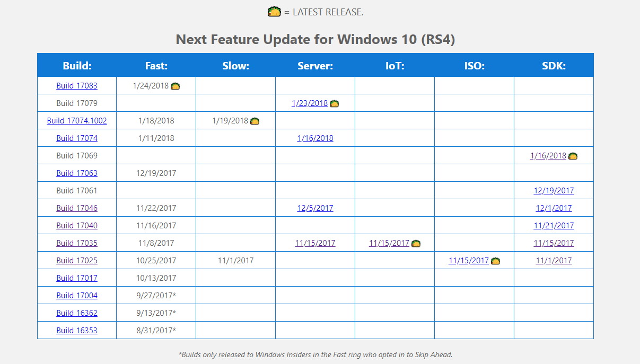The height and width of the screenshot is (364, 640).
Task: Click Fast date 8/31/2017*
Action: [156, 331]
